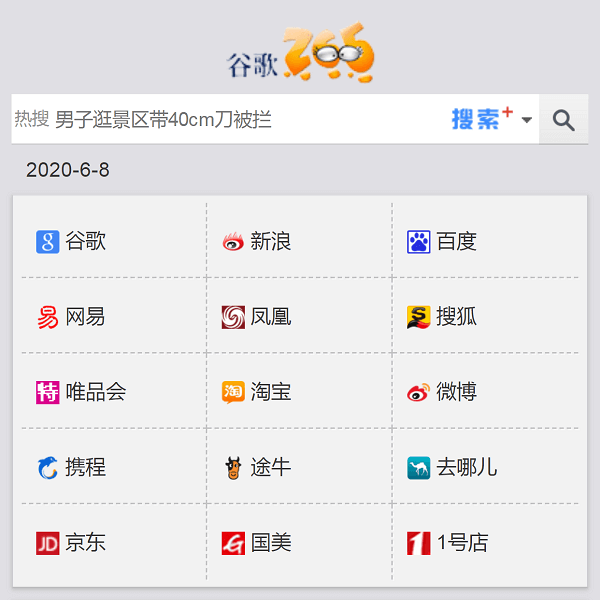
Task: Open the 携程 link text
Action: point(85,467)
